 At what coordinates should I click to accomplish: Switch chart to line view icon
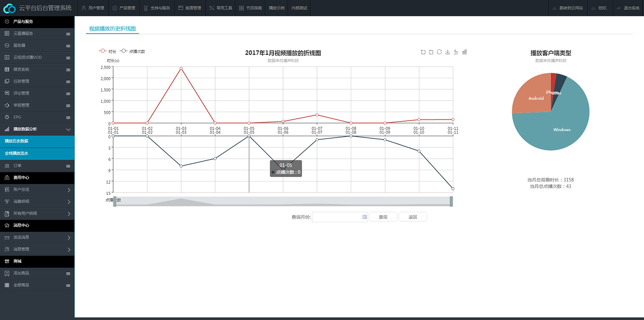pyautogui.click(x=456, y=52)
